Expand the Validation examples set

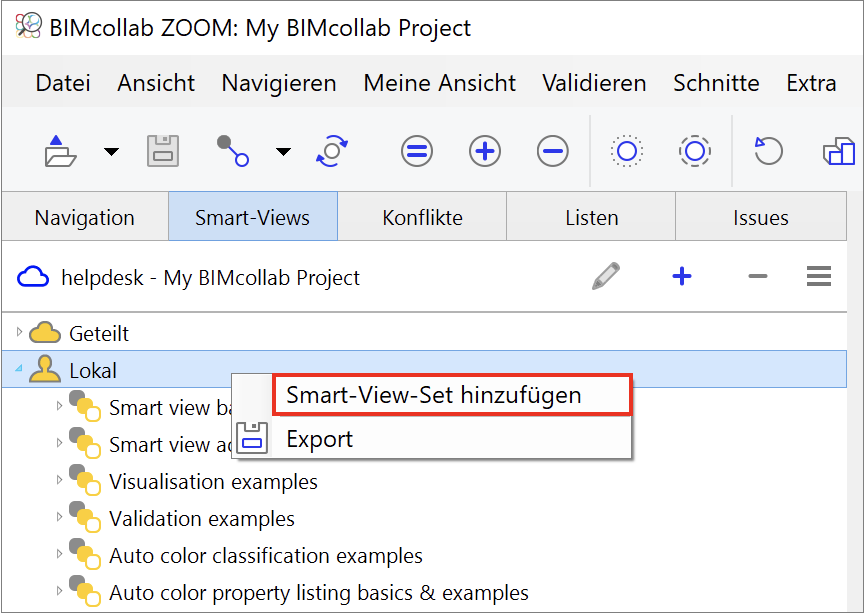60,516
